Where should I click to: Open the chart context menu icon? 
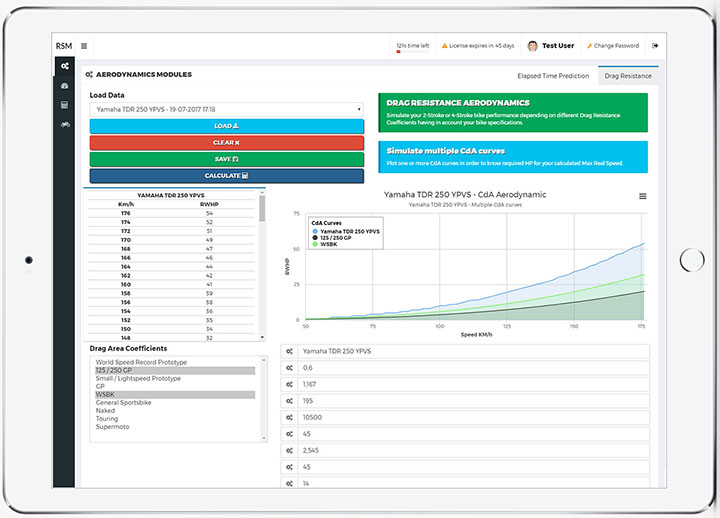[643, 196]
